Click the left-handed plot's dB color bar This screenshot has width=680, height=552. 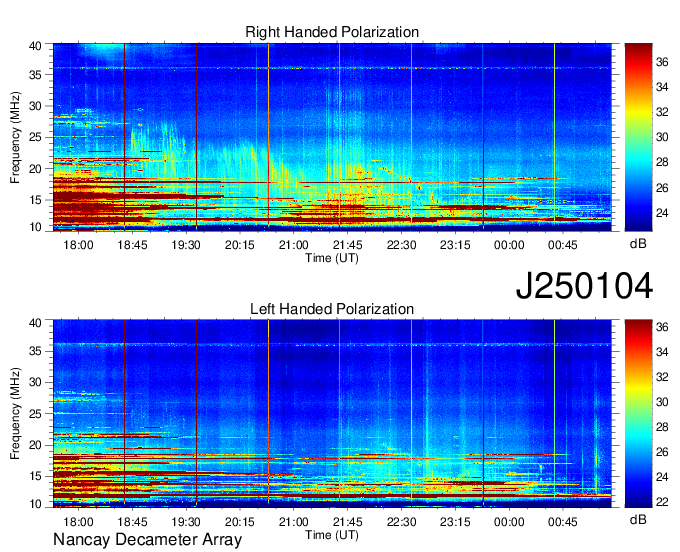coord(638,414)
